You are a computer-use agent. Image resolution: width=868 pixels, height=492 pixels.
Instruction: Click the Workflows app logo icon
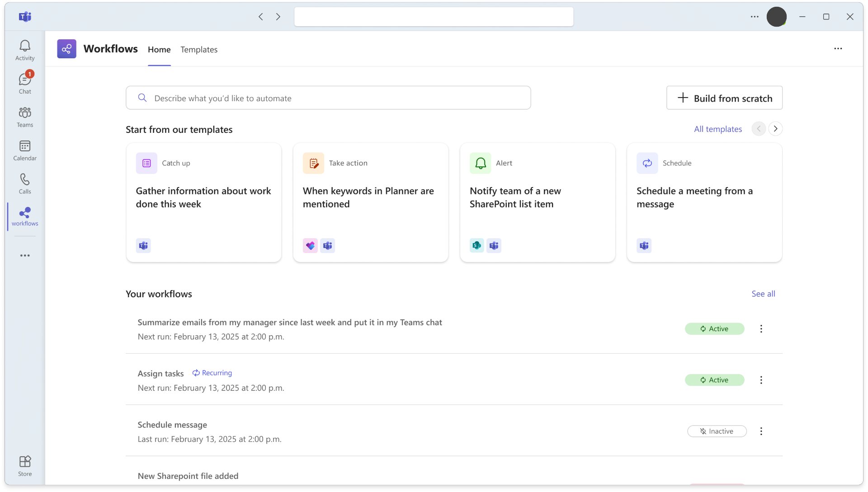pyautogui.click(x=66, y=49)
